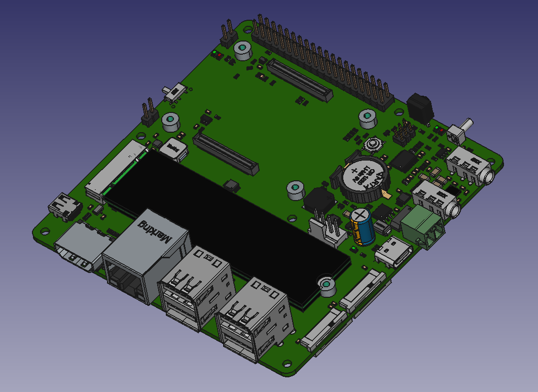Select the push switch with the white plunger
Viewport: 538px width, 392px height.
point(460,131)
